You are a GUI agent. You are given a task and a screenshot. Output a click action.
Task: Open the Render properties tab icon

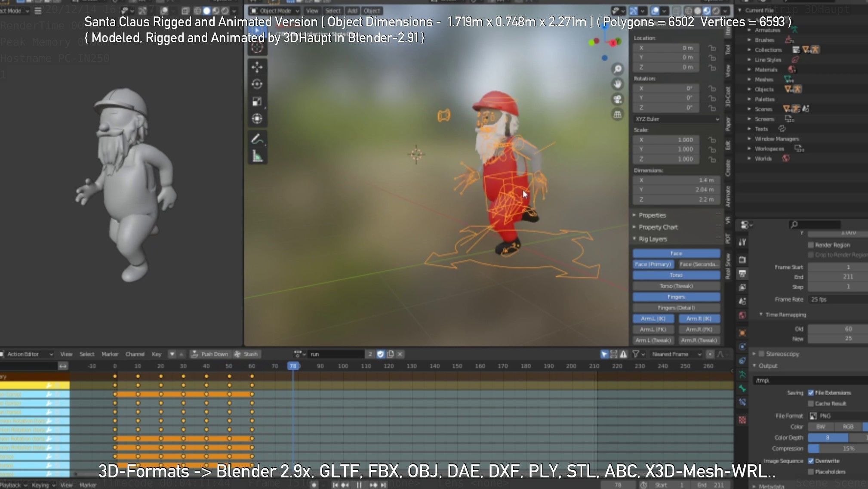742,260
